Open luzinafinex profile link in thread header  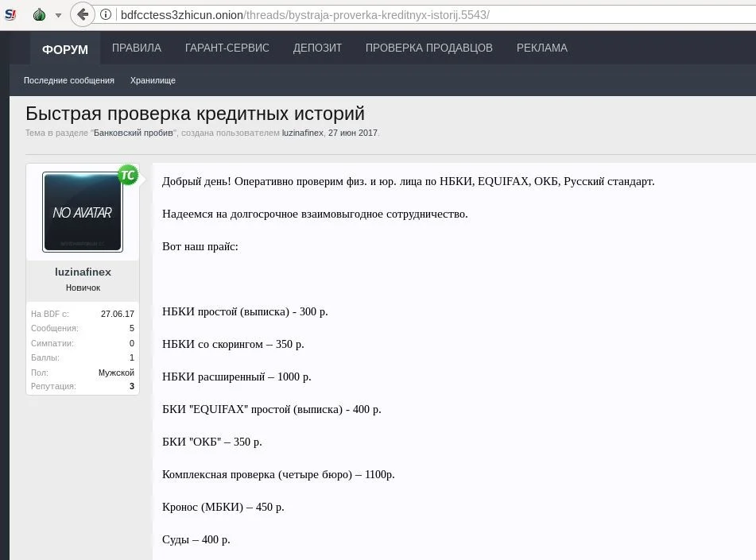(x=302, y=133)
